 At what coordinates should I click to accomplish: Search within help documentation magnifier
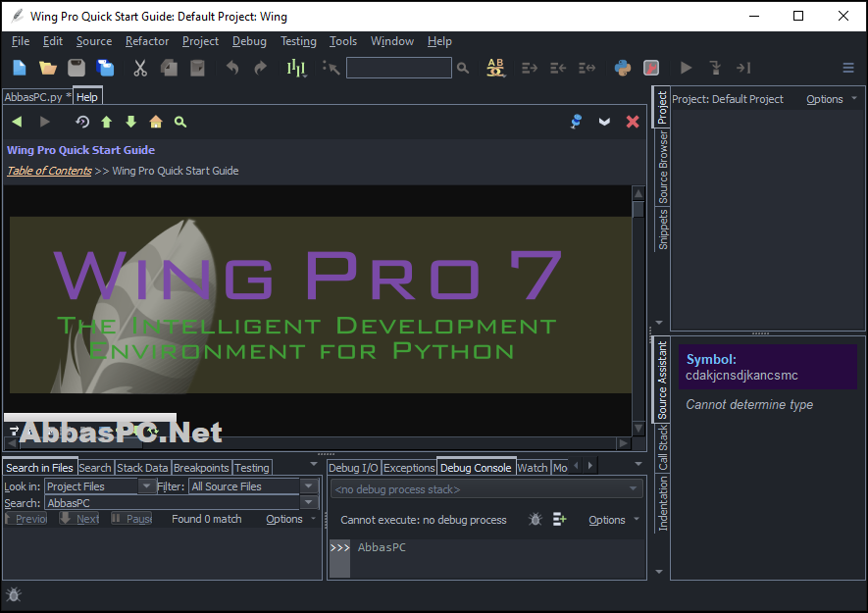point(180,122)
